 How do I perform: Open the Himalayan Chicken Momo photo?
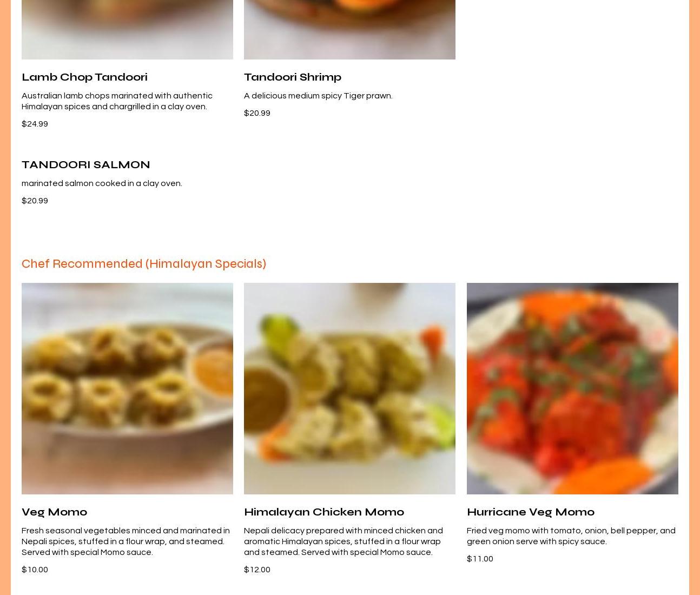pyautogui.click(x=349, y=388)
